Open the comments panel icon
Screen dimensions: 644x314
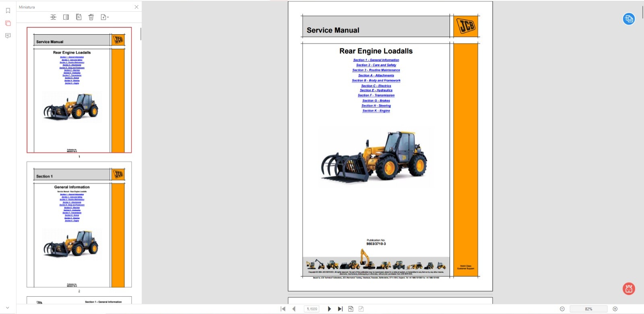click(x=8, y=35)
